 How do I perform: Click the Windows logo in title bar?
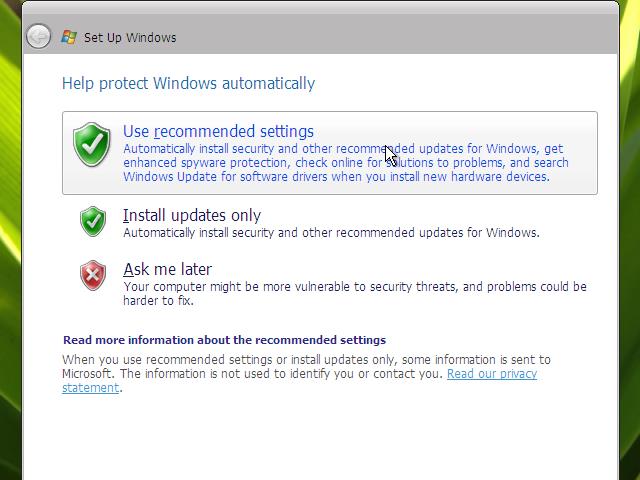tap(69, 38)
